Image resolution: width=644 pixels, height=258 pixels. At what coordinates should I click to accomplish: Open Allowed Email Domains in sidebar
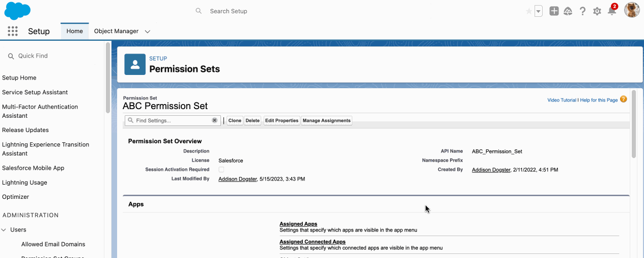pos(53,244)
